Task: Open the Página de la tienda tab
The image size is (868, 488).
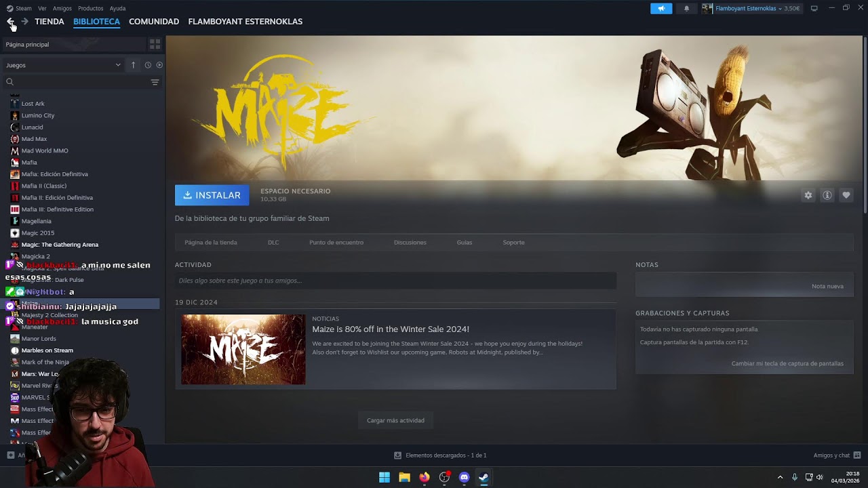Action: point(211,243)
